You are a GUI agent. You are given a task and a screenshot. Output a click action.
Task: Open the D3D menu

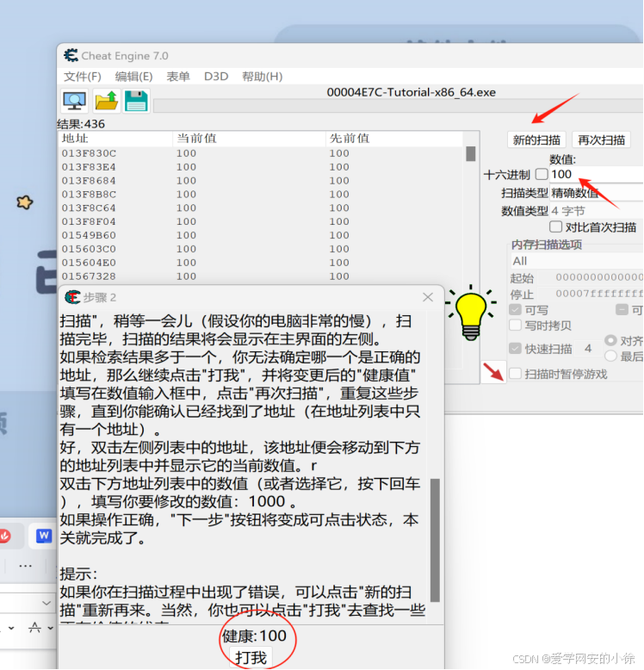point(216,77)
